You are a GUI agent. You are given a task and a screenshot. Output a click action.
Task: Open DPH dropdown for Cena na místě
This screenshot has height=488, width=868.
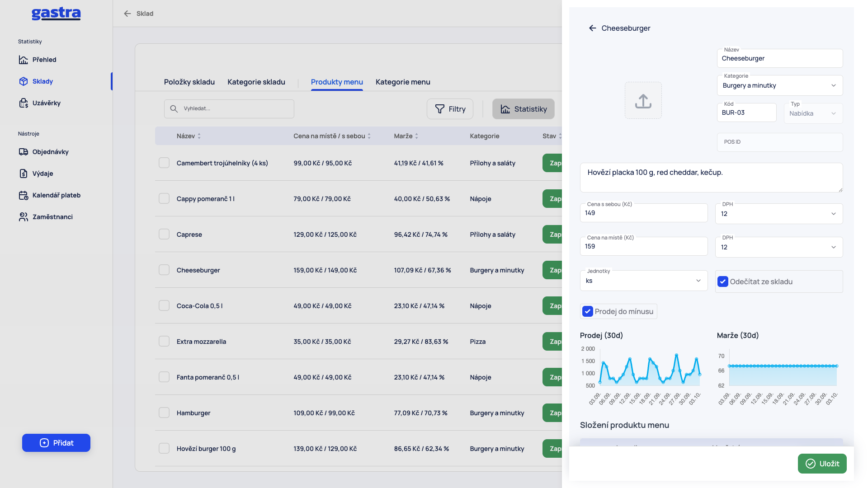(x=779, y=247)
